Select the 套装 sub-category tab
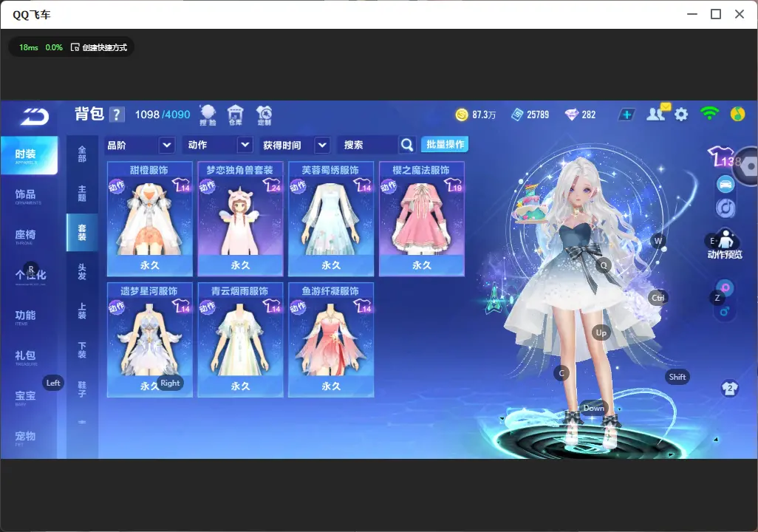This screenshot has width=758, height=532. [x=82, y=232]
